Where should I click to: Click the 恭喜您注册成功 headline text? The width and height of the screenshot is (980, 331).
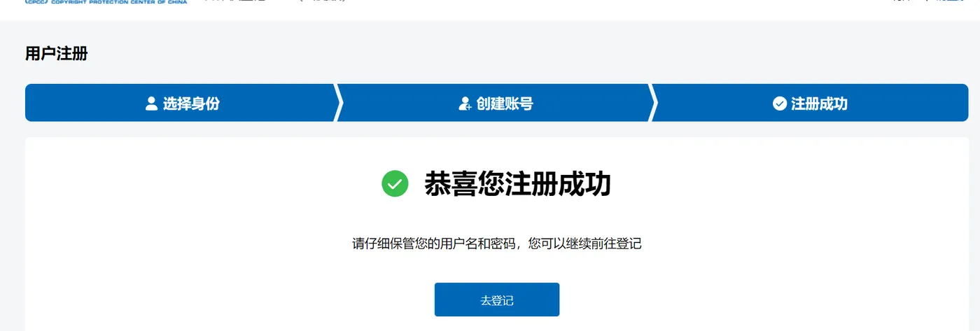517,184
